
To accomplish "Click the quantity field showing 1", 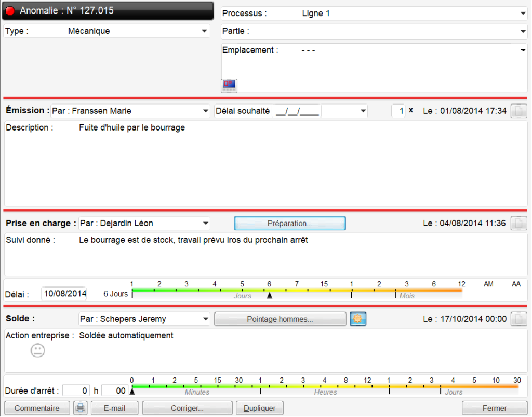I will pos(398,111).
